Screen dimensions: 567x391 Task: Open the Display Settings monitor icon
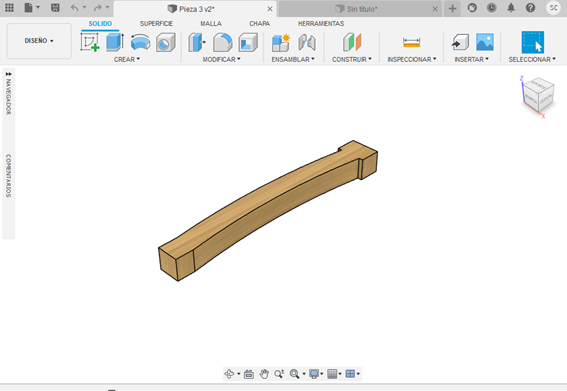click(x=314, y=374)
